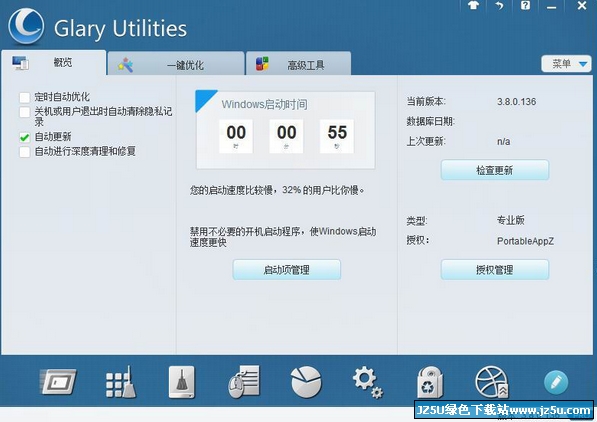This screenshot has height=422, width=597.
Task: Open the help question mark icon
Action: point(525,5)
